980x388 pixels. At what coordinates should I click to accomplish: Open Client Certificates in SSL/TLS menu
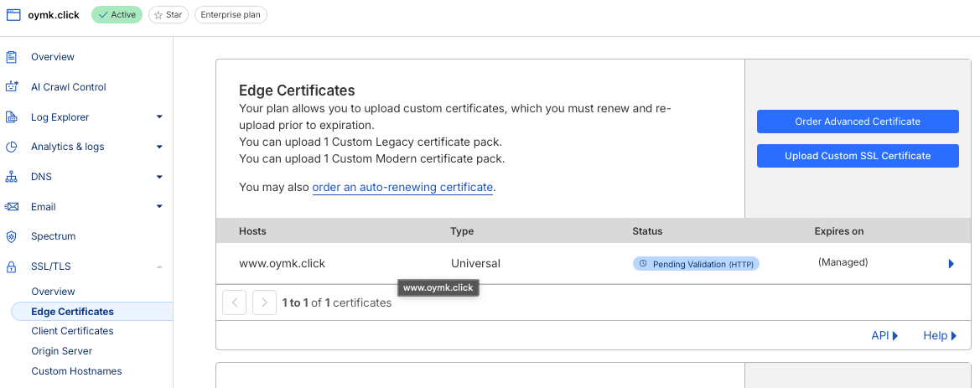point(72,331)
